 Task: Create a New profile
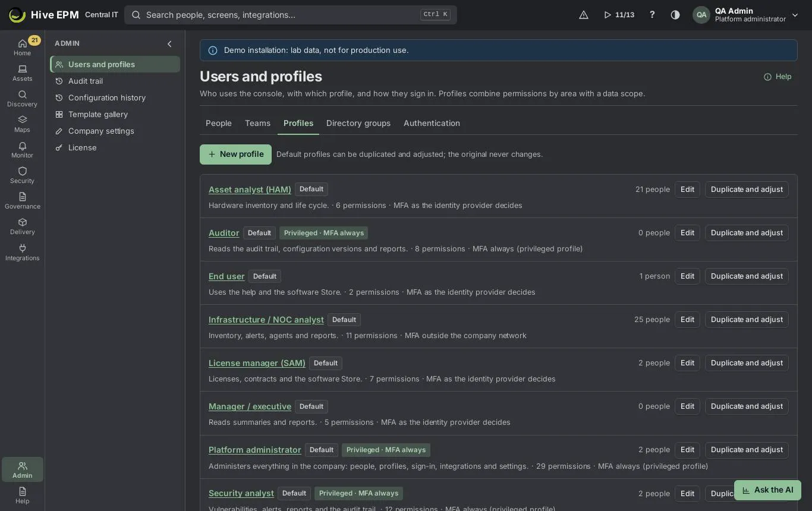tap(235, 154)
